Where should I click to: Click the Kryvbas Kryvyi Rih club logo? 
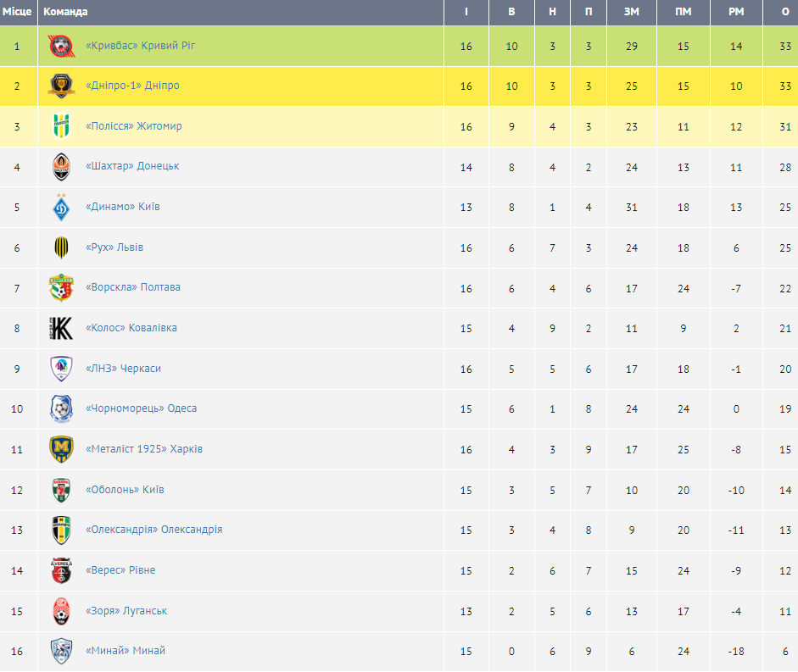pyautogui.click(x=61, y=46)
